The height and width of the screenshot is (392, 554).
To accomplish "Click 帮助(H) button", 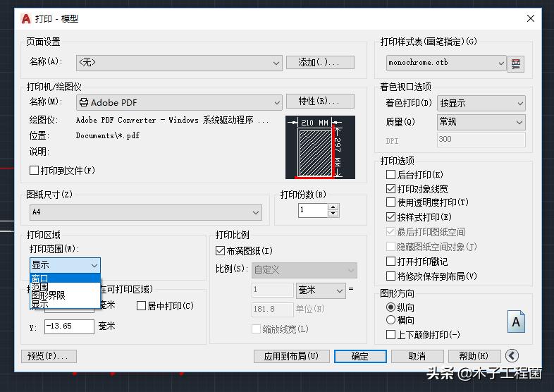I will click(474, 356).
